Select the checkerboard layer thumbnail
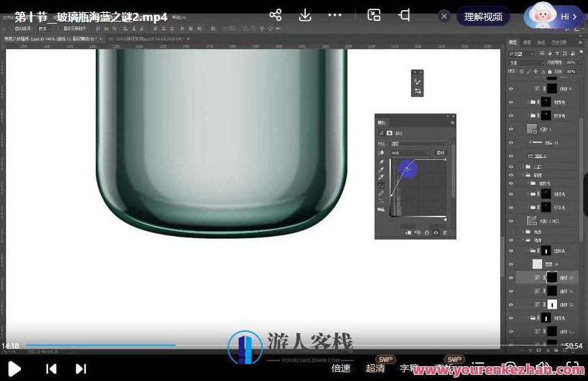 point(537,264)
